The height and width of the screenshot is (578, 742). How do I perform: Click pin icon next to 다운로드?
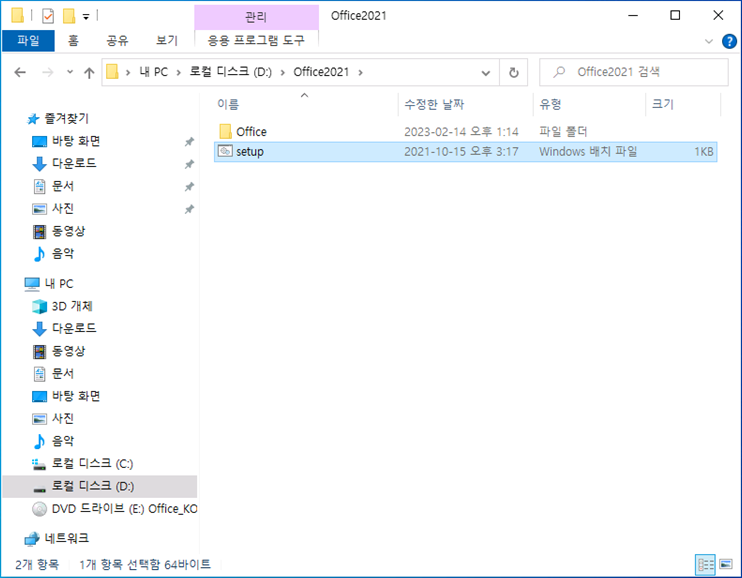click(189, 164)
